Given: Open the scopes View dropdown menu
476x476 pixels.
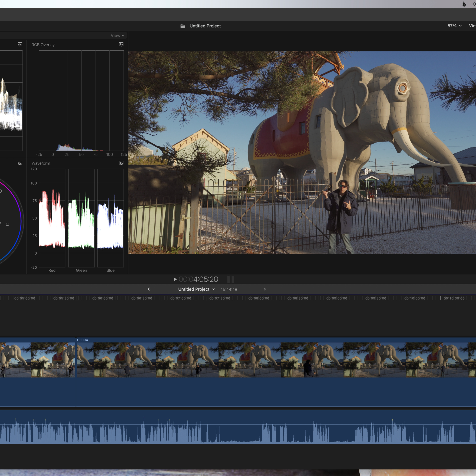Looking at the screenshot, I should tap(118, 36).
